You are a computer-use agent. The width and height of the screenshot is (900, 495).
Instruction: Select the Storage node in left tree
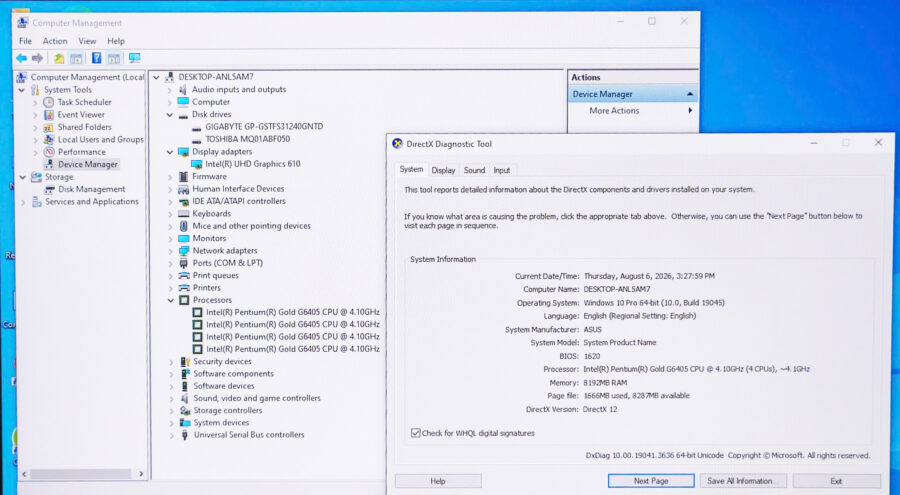pos(59,177)
